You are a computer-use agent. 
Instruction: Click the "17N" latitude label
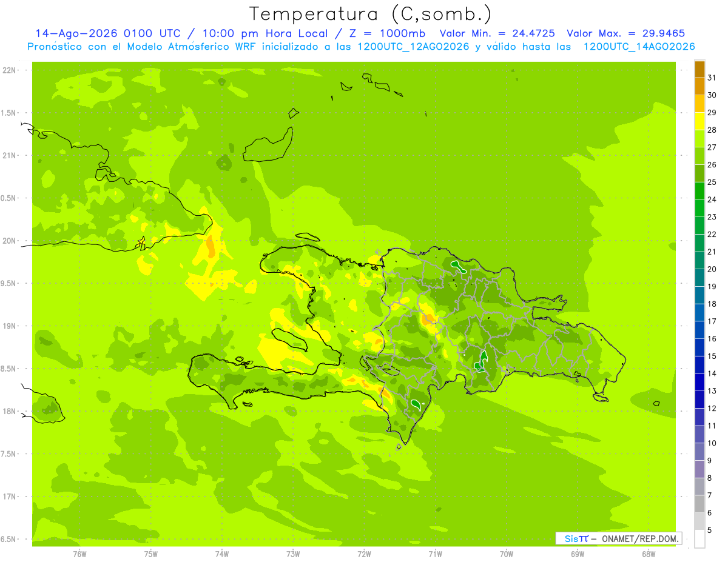9,497
